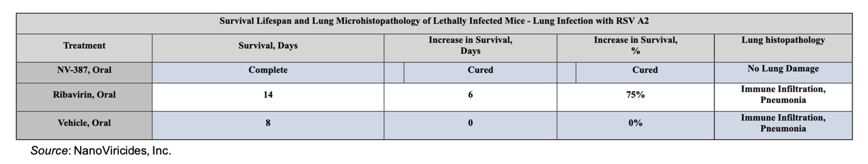Select the Ribavirin survival value 14
Screen dimensions: 868x164
[268, 95]
